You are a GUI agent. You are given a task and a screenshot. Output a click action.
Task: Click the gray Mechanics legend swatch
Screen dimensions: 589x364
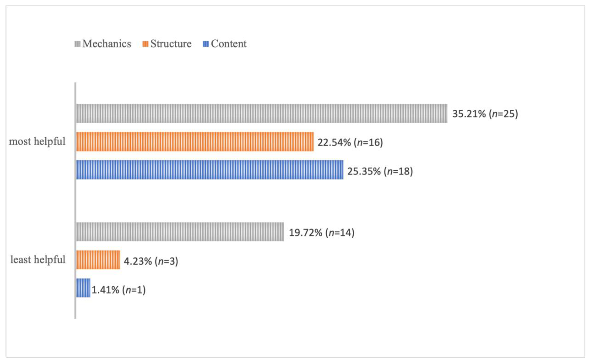tap(77, 44)
